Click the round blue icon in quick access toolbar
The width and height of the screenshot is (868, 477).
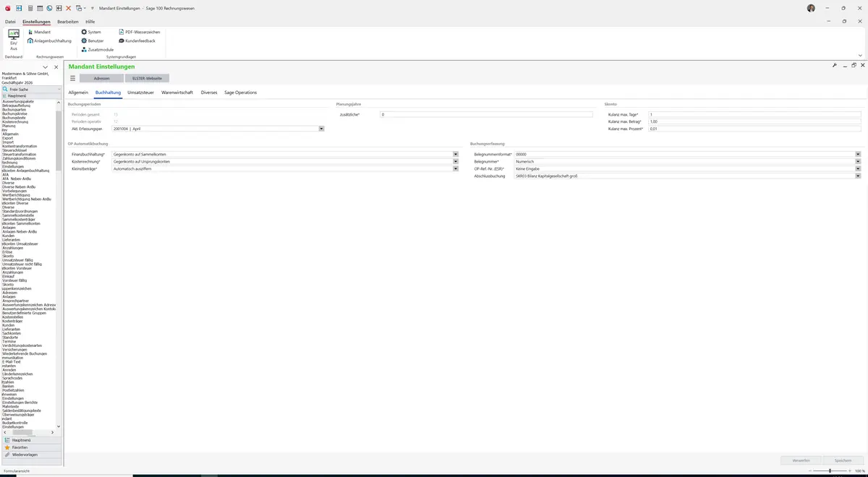point(49,8)
